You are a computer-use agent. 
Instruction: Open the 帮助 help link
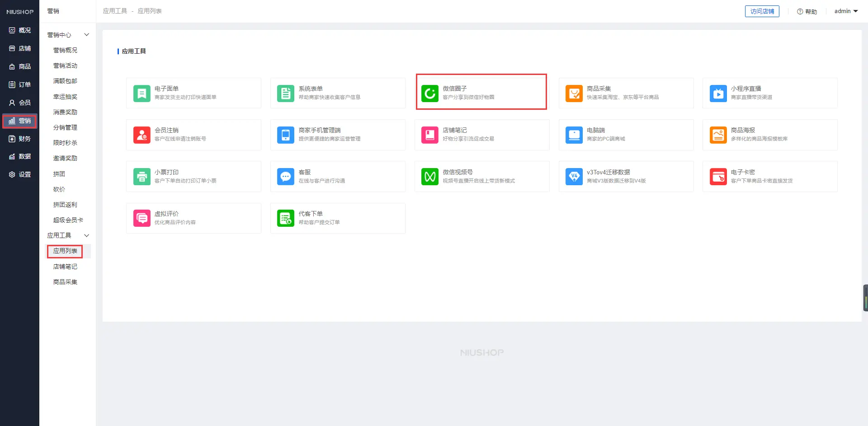coord(807,12)
